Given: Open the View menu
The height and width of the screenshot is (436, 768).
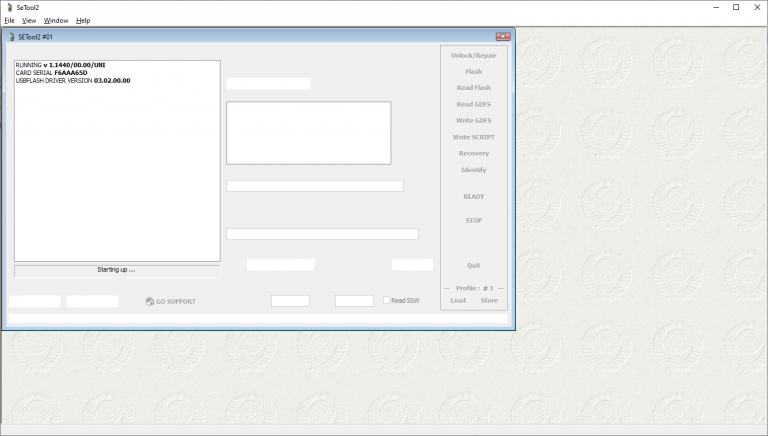Looking at the screenshot, I should [29, 21].
